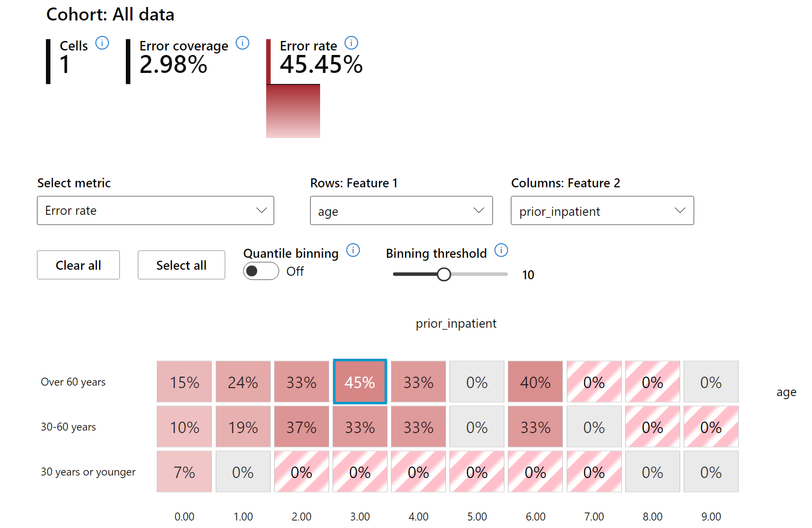Toggle the Quantile binning switch

[x=261, y=271]
